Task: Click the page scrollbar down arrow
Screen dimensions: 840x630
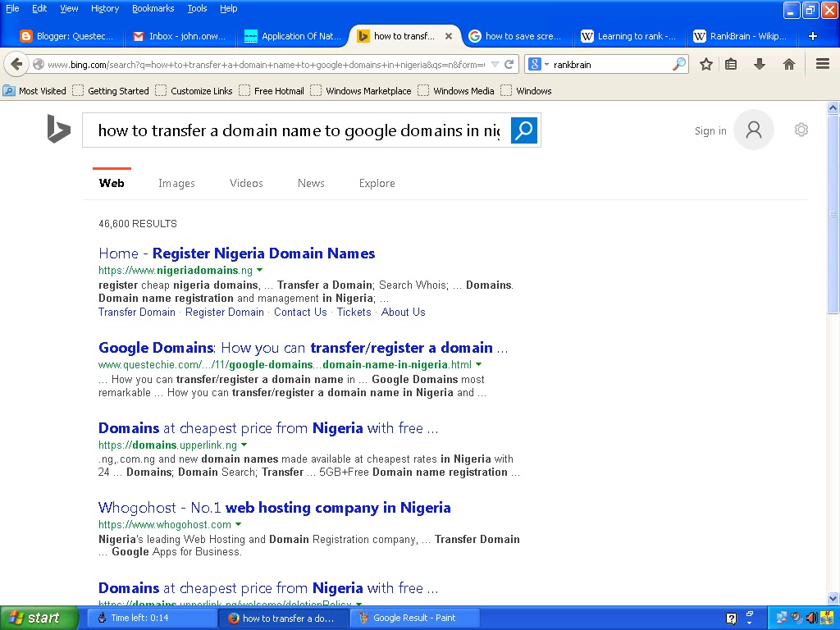Action: pyautogui.click(x=833, y=598)
